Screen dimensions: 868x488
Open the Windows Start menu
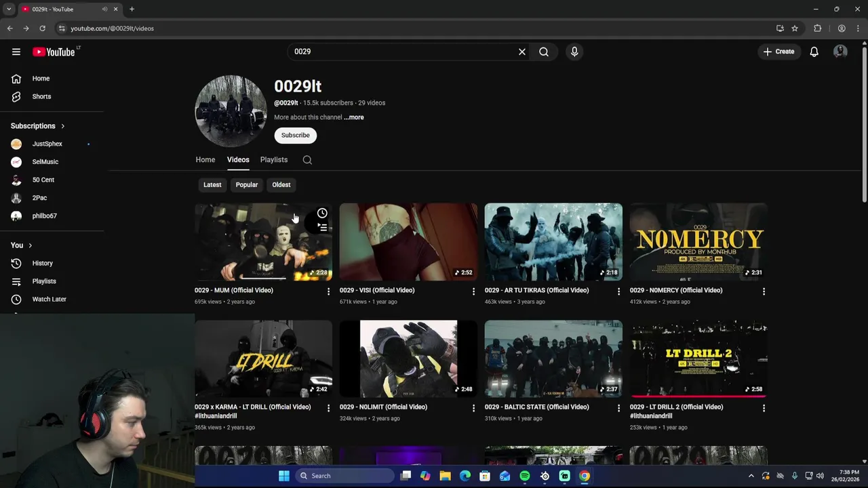284,476
